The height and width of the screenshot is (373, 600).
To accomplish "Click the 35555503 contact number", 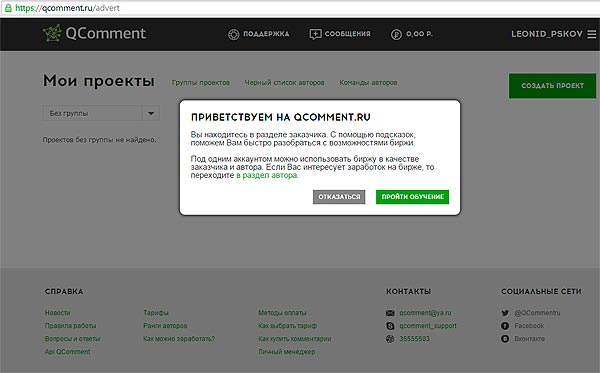I will [x=414, y=339].
